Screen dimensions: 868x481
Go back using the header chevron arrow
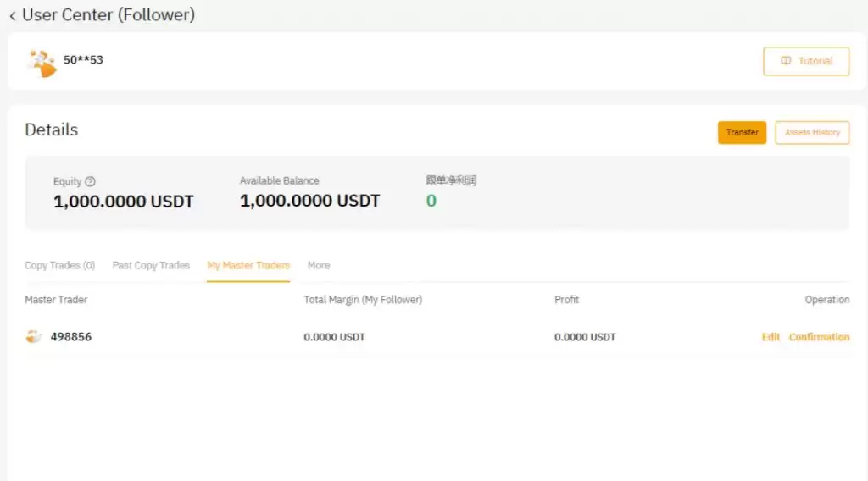(x=13, y=15)
